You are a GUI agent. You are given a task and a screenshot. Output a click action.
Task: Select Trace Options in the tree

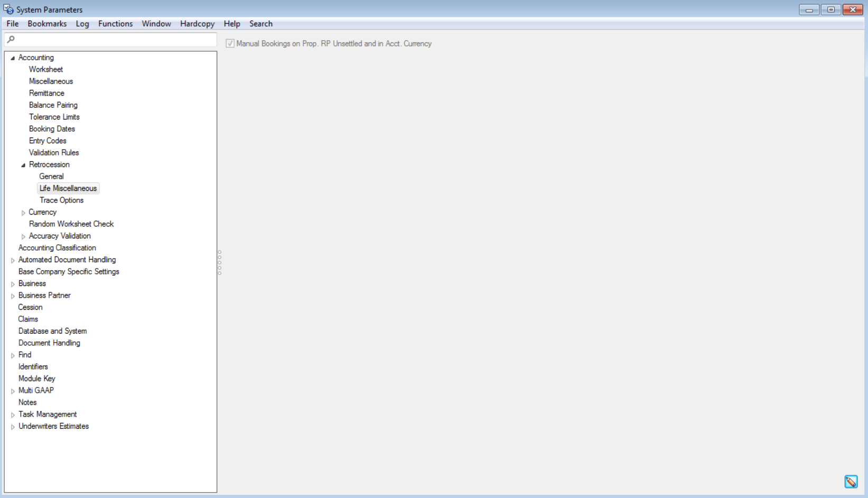[x=61, y=200]
